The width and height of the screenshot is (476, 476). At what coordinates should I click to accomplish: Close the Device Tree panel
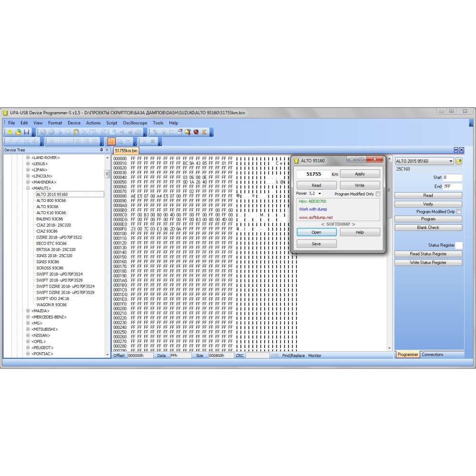tap(107, 150)
